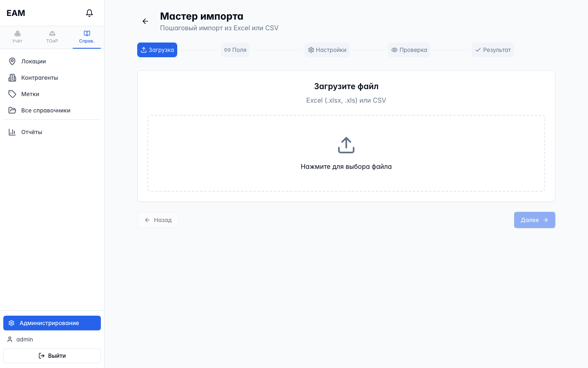Open the Локации reference

pos(52,61)
